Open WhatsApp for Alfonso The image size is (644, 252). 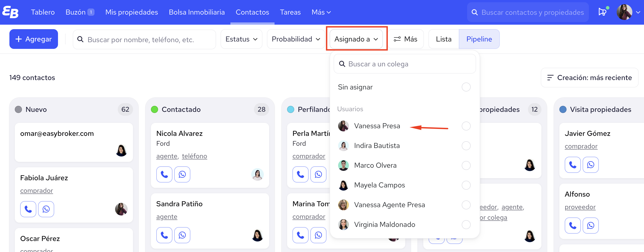click(591, 226)
